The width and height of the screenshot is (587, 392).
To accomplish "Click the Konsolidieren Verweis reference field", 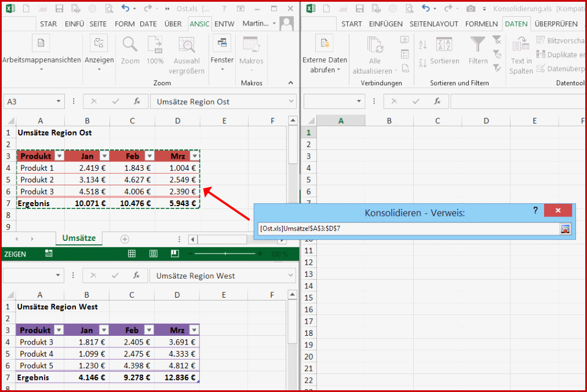I will click(409, 229).
